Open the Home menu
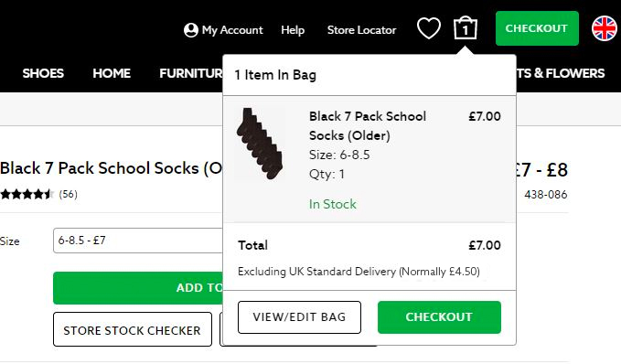Viewport: 621px width, 364px height. click(x=112, y=73)
